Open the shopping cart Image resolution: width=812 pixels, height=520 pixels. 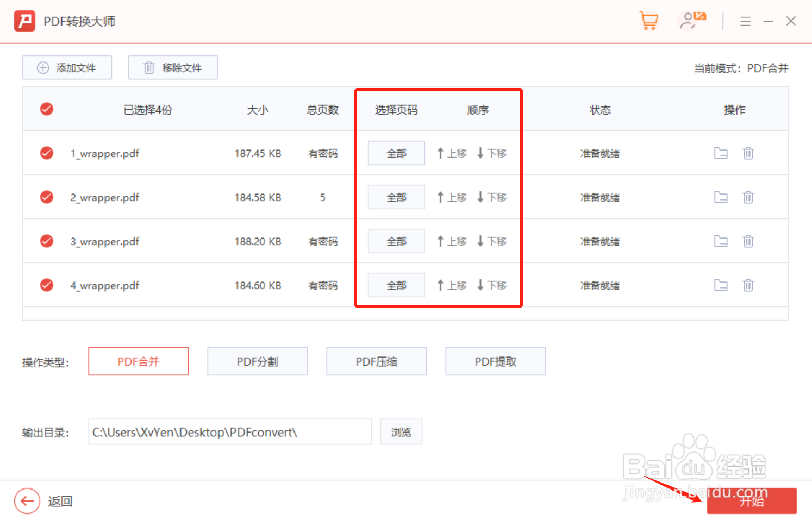649,21
